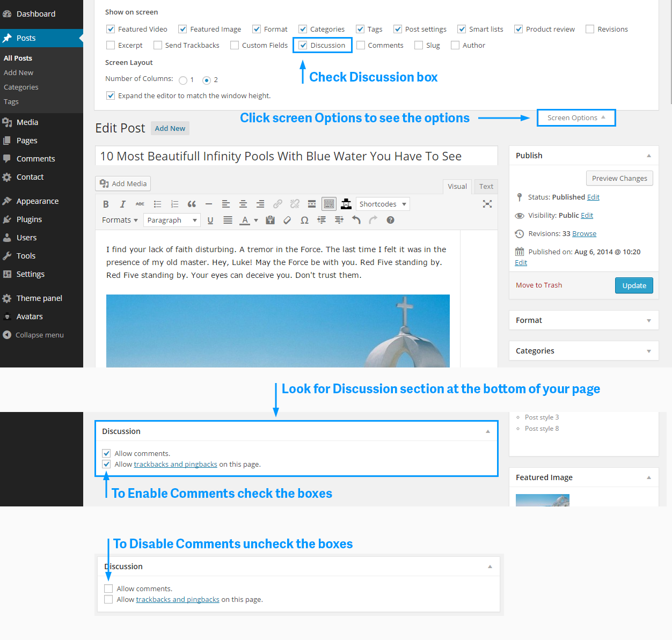Select 1 column screen layout
The height and width of the screenshot is (640, 672).
[183, 80]
